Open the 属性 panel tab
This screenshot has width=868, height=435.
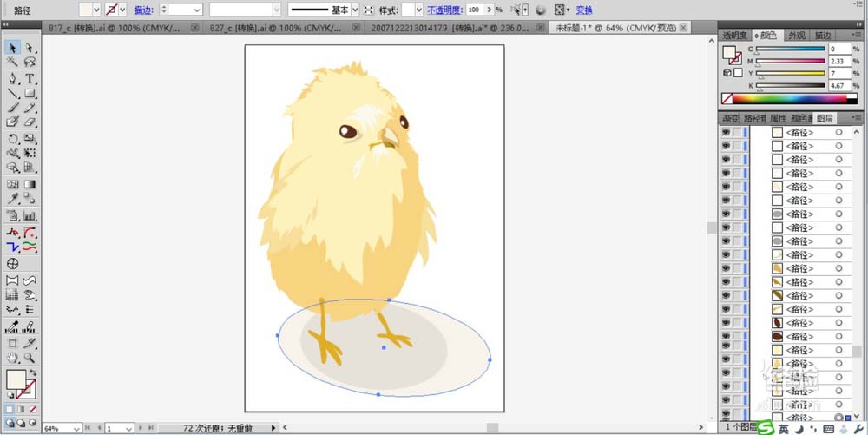pyautogui.click(x=779, y=118)
